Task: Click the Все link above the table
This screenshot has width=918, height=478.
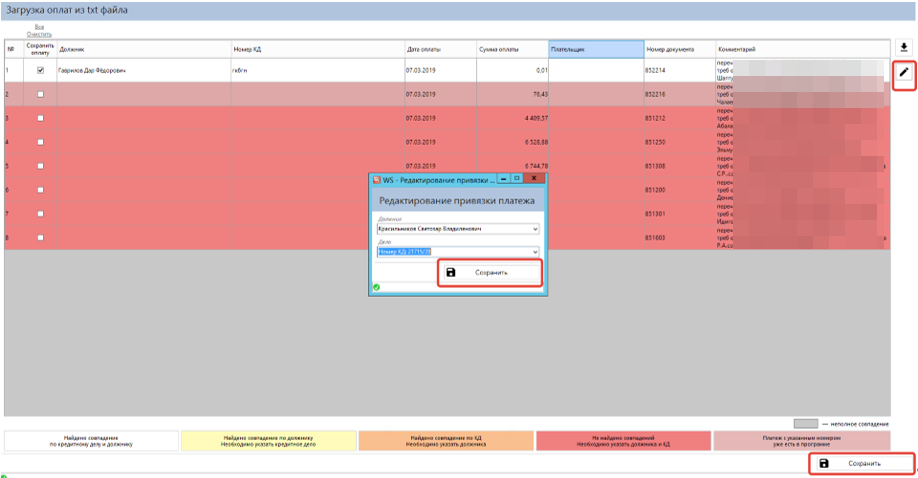Action: tap(39, 27)
